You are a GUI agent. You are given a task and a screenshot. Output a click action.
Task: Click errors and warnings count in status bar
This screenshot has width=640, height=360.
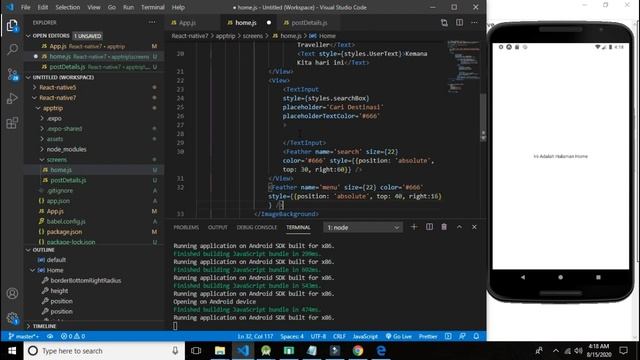coord(73,336)
